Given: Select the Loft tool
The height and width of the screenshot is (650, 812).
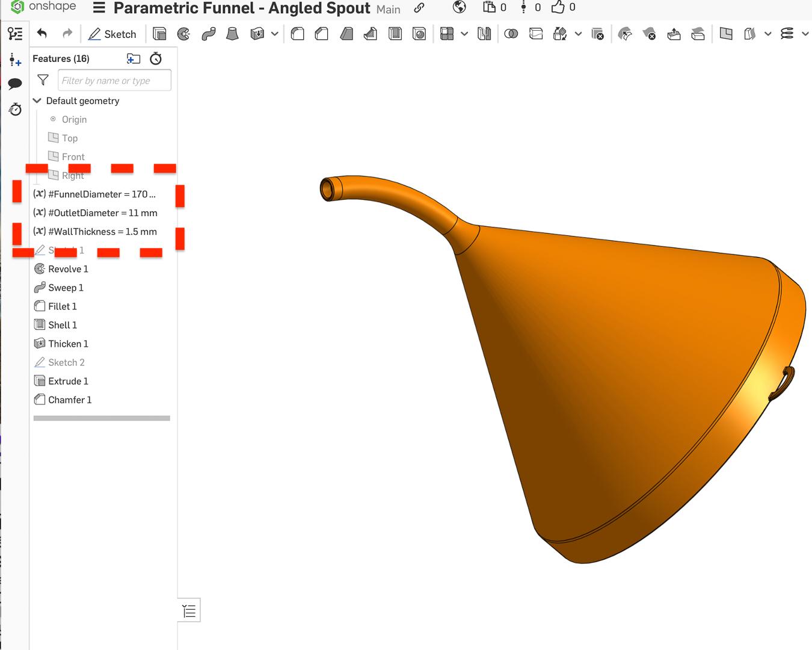Looking at the screenshot, I should tap(233, 34).
